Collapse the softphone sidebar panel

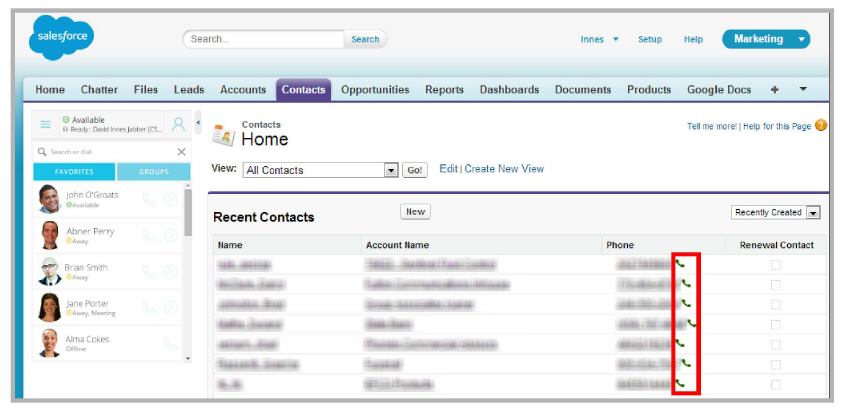(198, 123)
